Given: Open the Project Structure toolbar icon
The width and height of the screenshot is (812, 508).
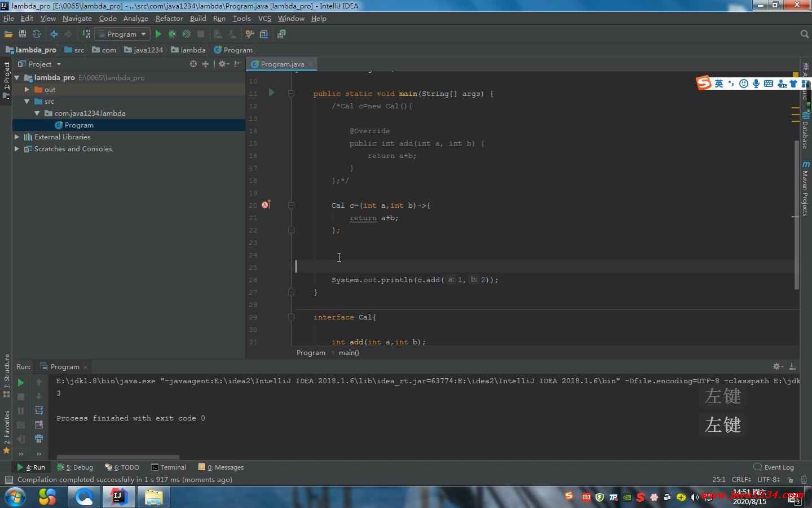Looking at the screenshot, I should pyautogui.click(x=263, y=34).
